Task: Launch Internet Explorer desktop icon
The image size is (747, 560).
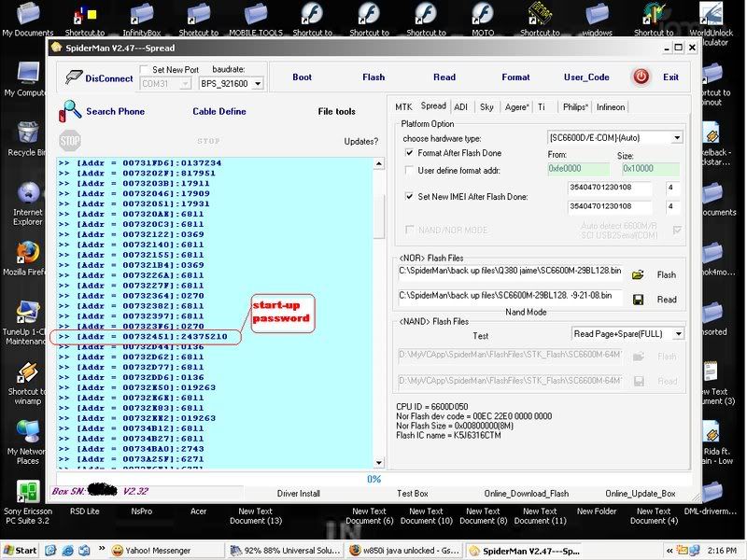Action: [x=28, y=203]
